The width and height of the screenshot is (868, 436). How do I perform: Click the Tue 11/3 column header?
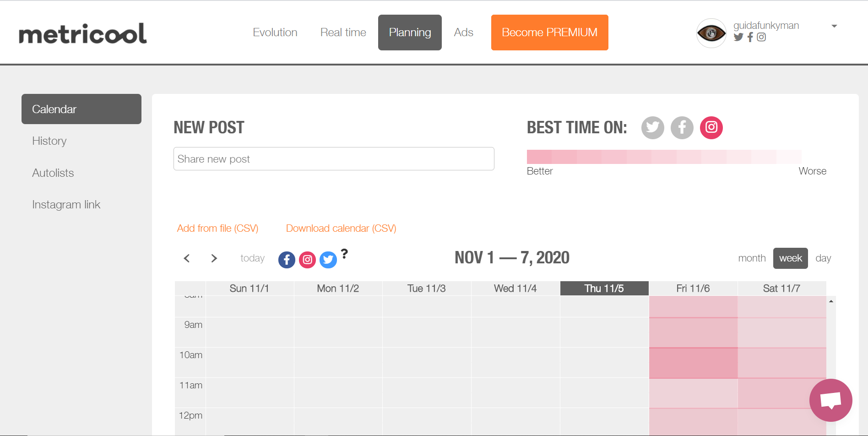(x=427, y=289)
